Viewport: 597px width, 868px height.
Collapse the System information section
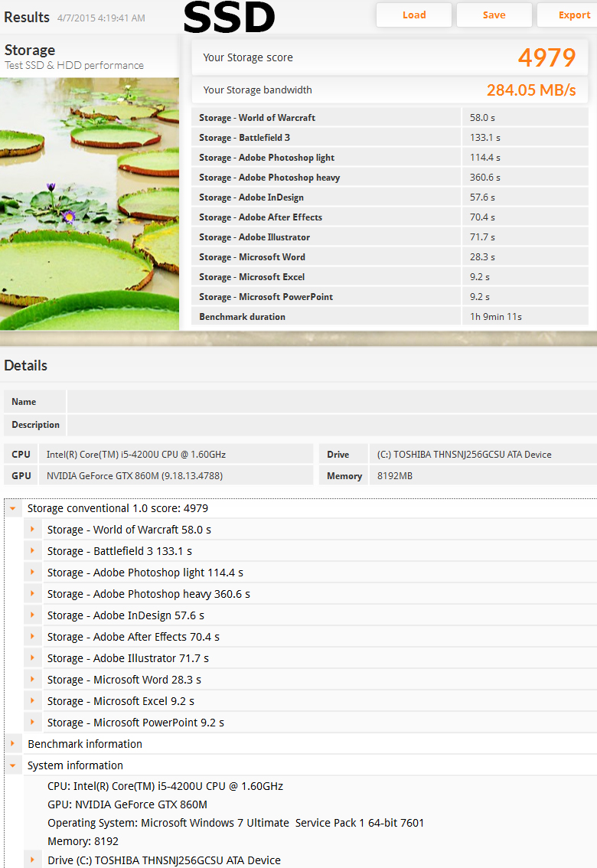tap(13, 765)
